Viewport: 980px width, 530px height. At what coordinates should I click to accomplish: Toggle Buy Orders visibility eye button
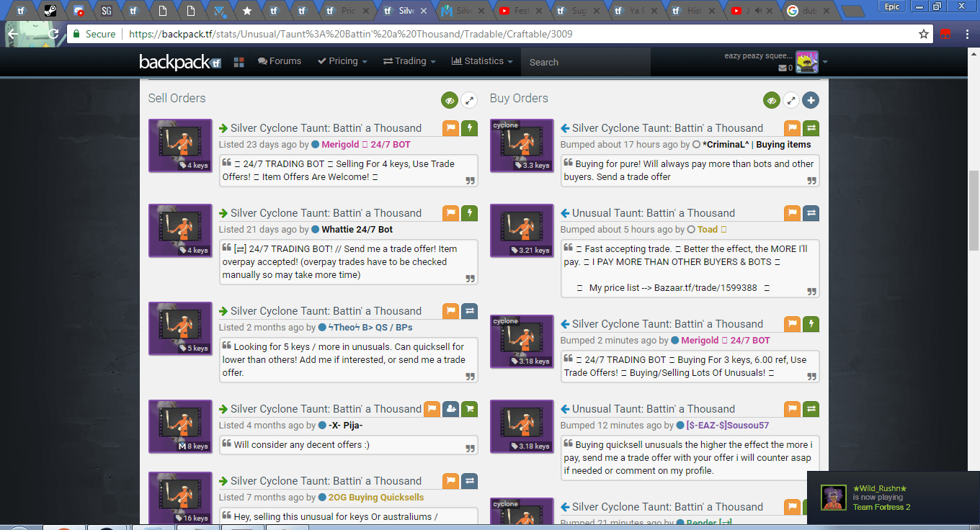(x=772, y=101)
